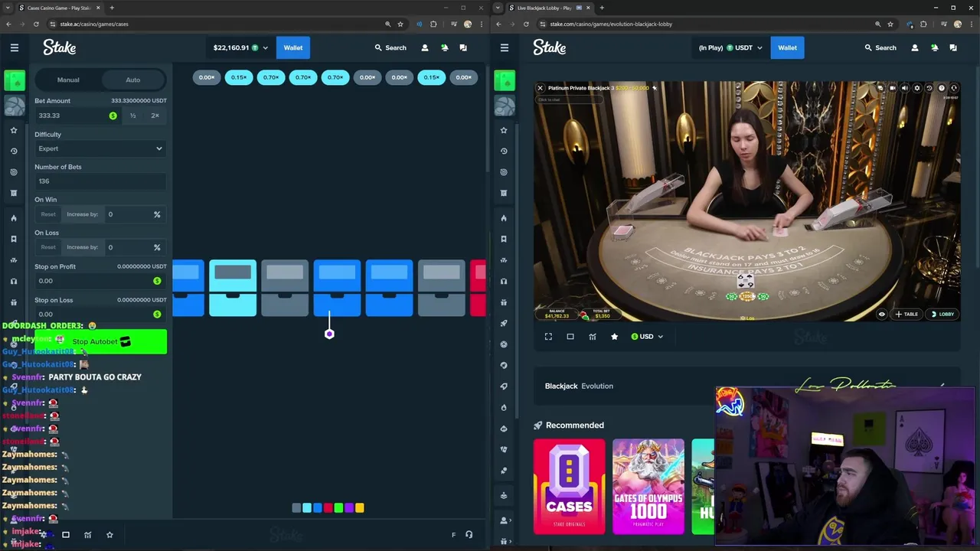The height and width of the screenshot is (551, 980).
Task: Open Cases recommended game thumbnail
Action: click(x=569, y=486)
